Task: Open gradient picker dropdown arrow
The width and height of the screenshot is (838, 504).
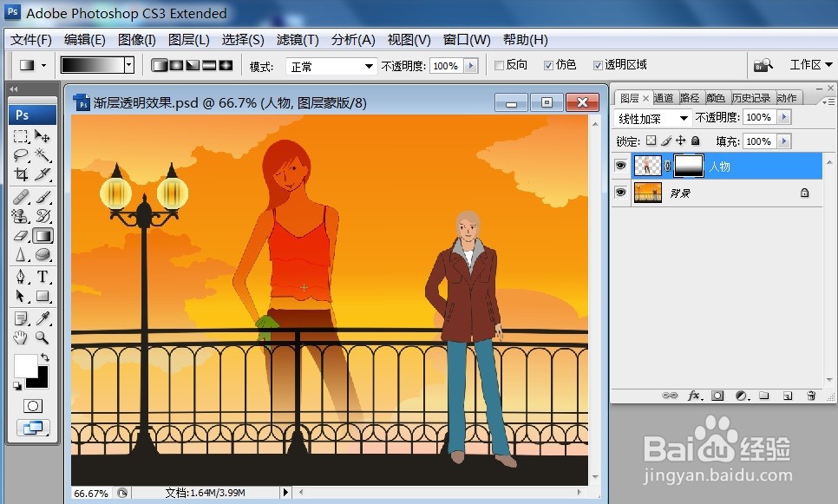Action: [x=128, y=65]
